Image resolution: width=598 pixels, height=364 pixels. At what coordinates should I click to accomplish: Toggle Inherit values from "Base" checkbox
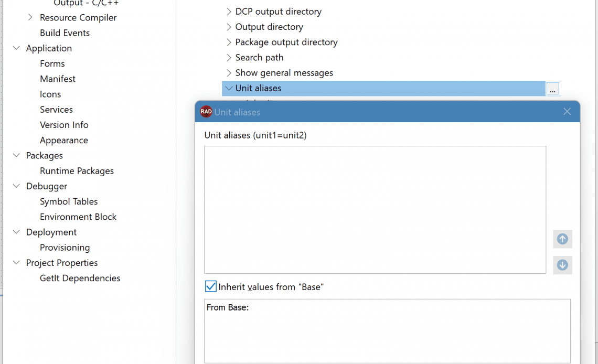tap(210, 286)
